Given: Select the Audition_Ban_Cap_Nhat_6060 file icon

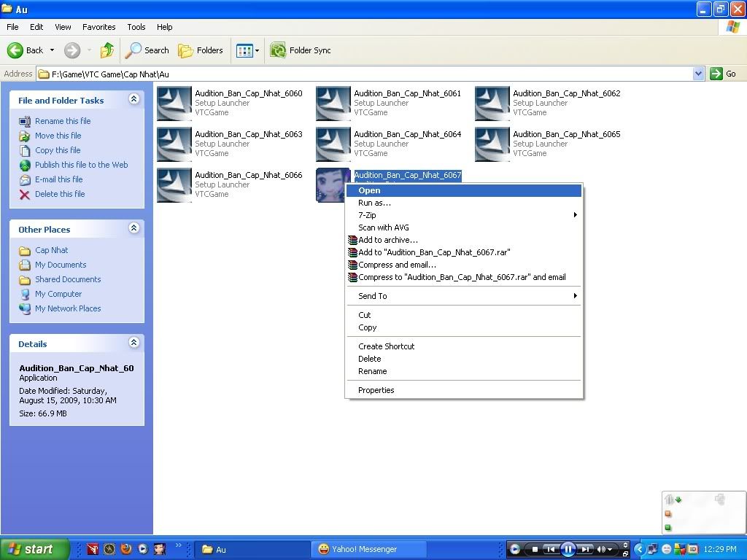Looking at the screenshot, I should pyautogui.click(x=174, y=104).
